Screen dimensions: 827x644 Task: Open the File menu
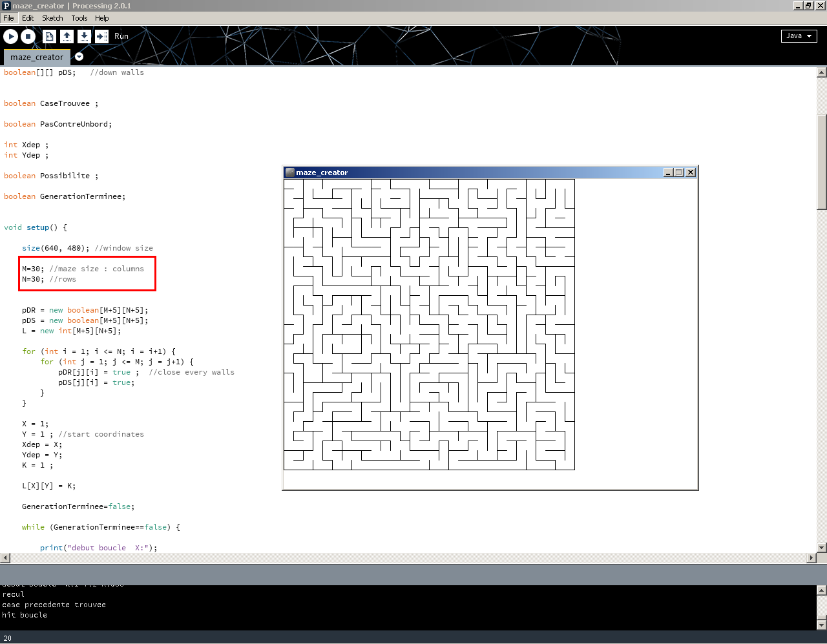click(8, 18)
